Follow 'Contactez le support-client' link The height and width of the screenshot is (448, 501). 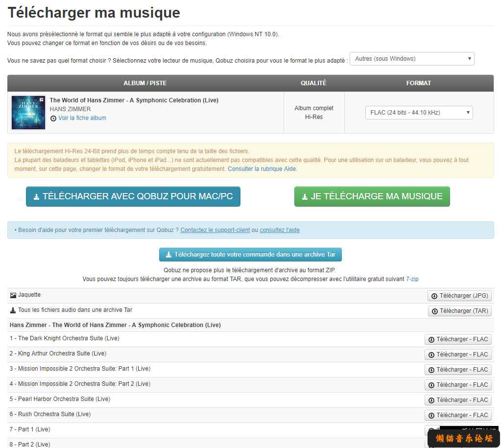tap(215, 230)
